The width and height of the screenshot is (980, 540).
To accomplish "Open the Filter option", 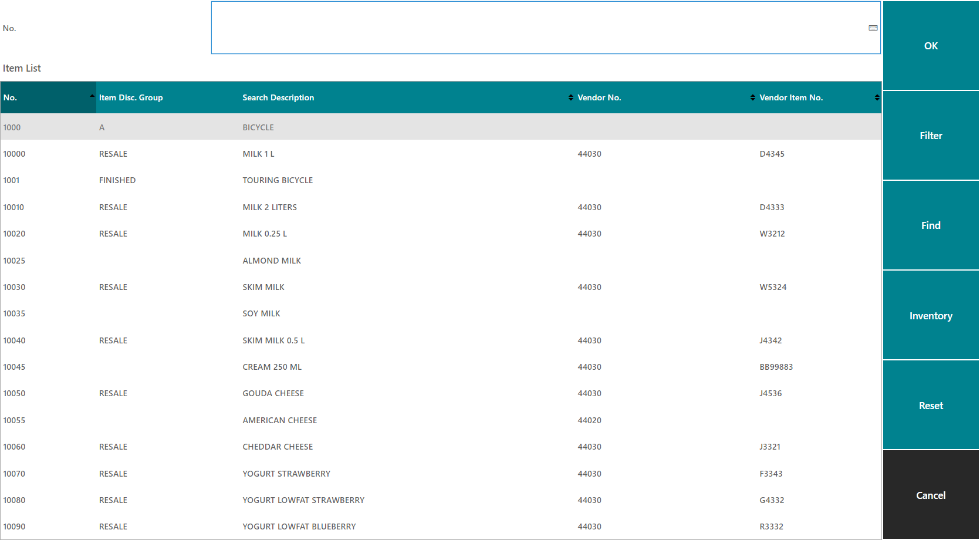I will tap(930, 136).
